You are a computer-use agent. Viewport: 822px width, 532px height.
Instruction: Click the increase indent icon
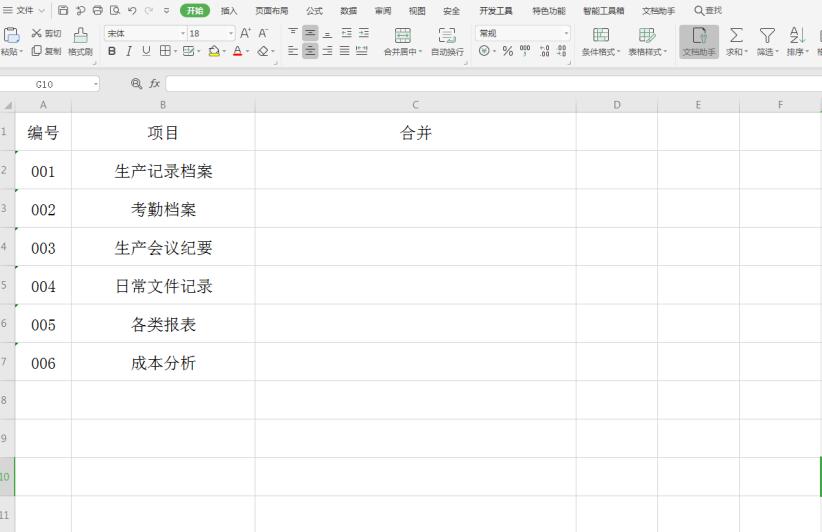(x=364, y=33)
